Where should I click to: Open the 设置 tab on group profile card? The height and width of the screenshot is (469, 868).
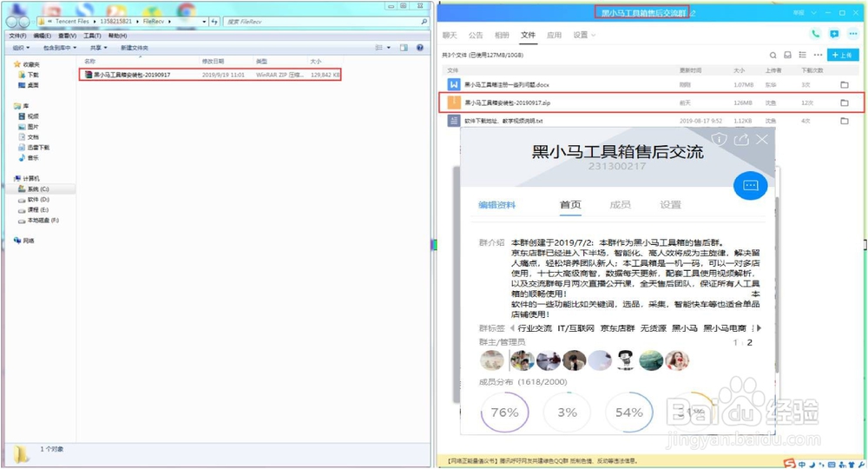(670, 205)
